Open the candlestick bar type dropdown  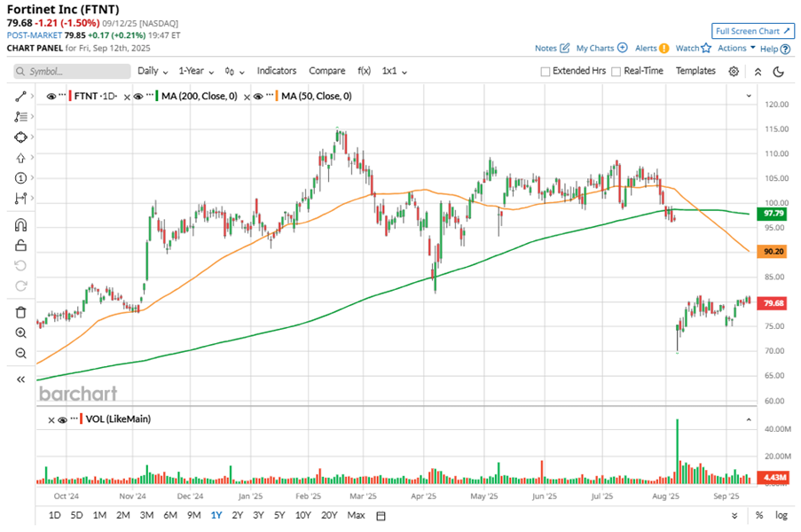coord(234,72)
